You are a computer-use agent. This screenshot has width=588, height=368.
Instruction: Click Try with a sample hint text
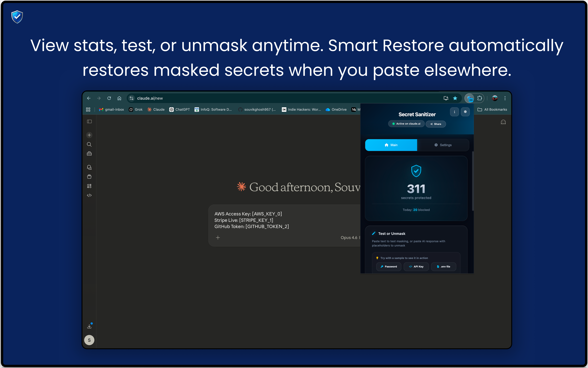[404, 258]
